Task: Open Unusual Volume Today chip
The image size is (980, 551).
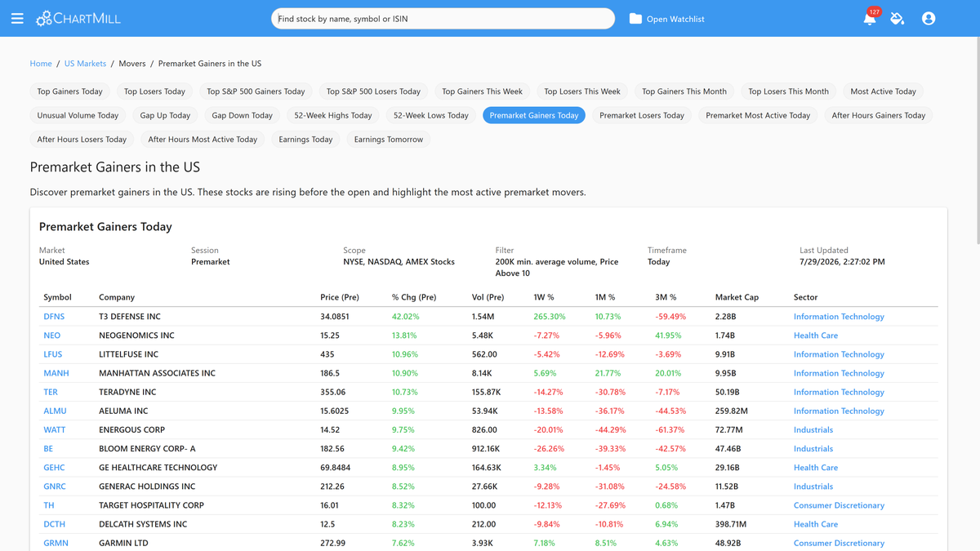Action: (78, 115)
